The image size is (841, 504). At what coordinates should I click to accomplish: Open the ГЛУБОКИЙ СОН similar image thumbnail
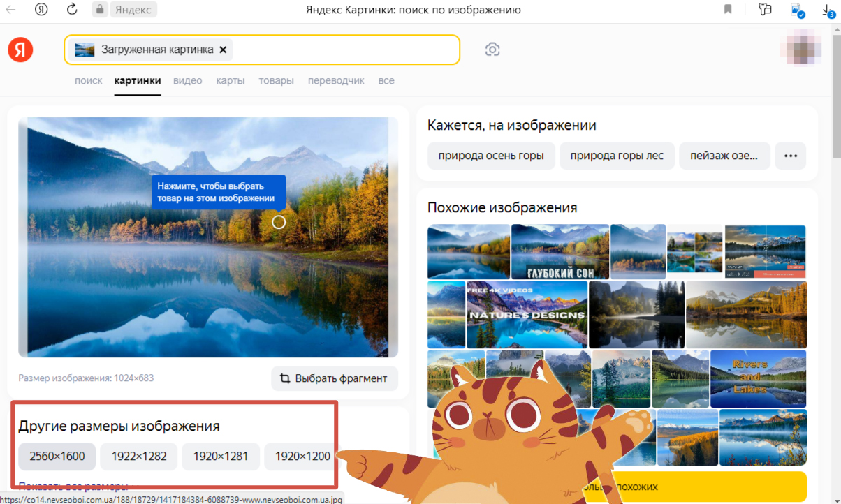click(560, 251)
